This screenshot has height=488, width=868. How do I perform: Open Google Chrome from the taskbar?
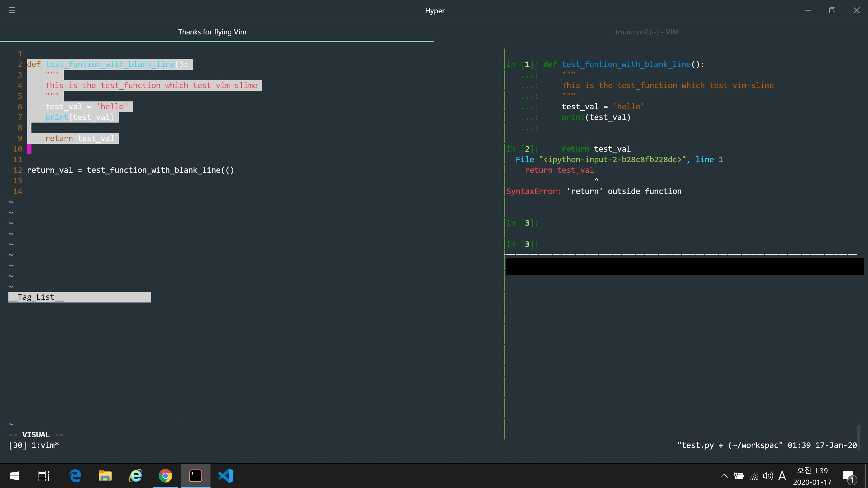165,476
